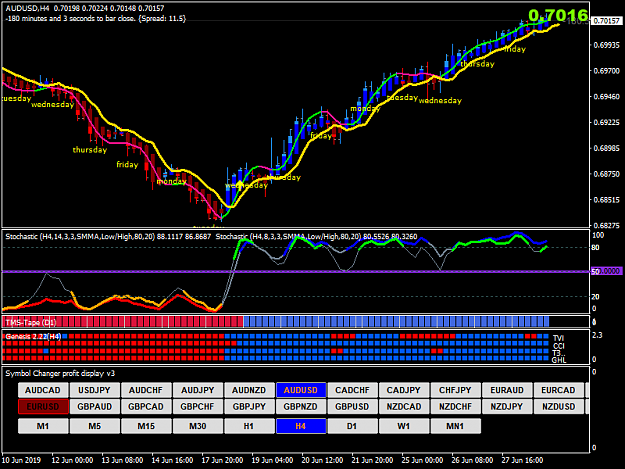Select the Genesis 2.22(H4) indicator label

tap(33, 337)
